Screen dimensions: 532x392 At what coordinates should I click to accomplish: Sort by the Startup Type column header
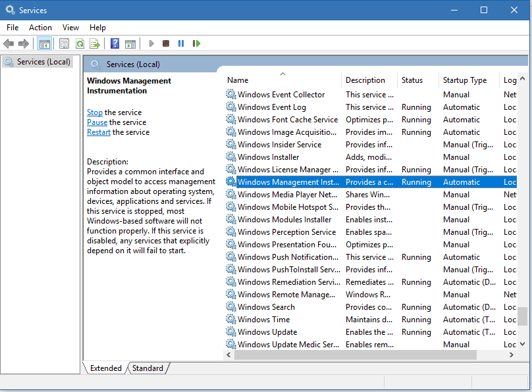point(469,80)
